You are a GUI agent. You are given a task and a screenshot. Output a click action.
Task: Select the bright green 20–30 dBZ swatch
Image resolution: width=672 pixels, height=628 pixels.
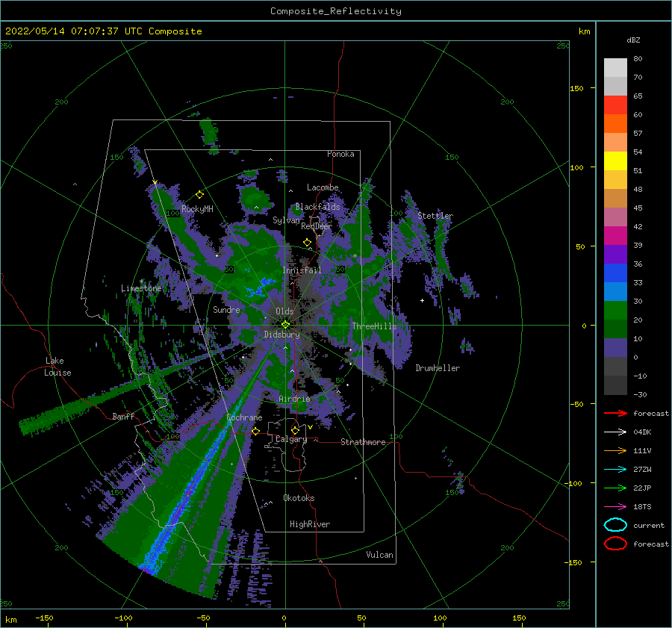coord(615,311)
